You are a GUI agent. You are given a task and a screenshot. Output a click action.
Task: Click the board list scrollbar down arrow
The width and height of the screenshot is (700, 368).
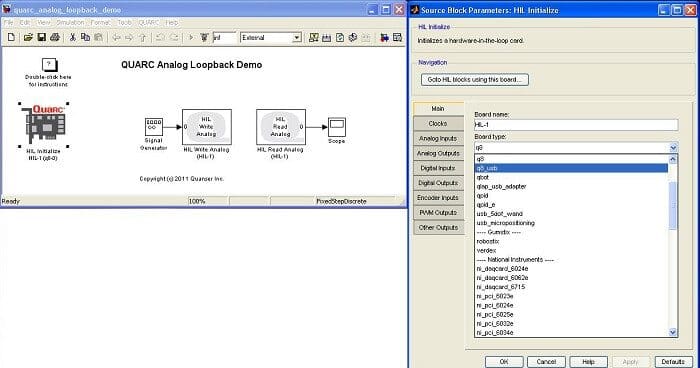pos(673,332)
